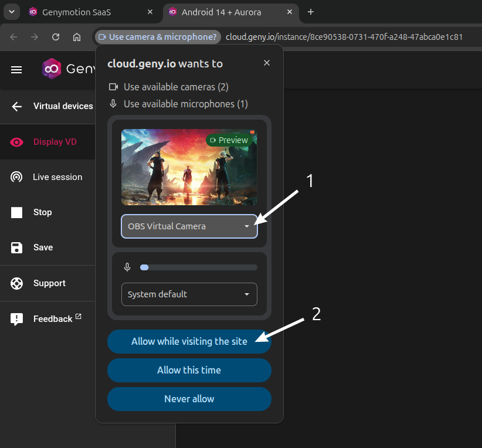
Task: Select the Save menu item
Action: tap(47, 247)
